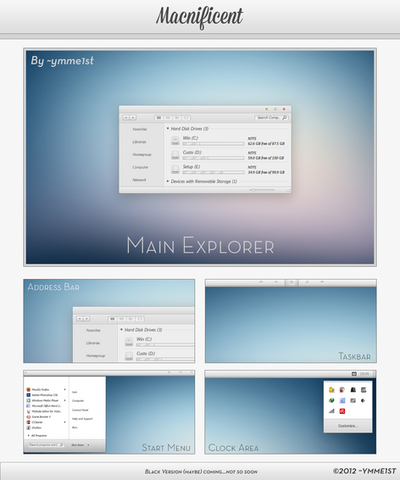The width and height of the screenshot is (400, 480).
Task: Select Help and Support in the Start Menu
Action: click(82, 419)
